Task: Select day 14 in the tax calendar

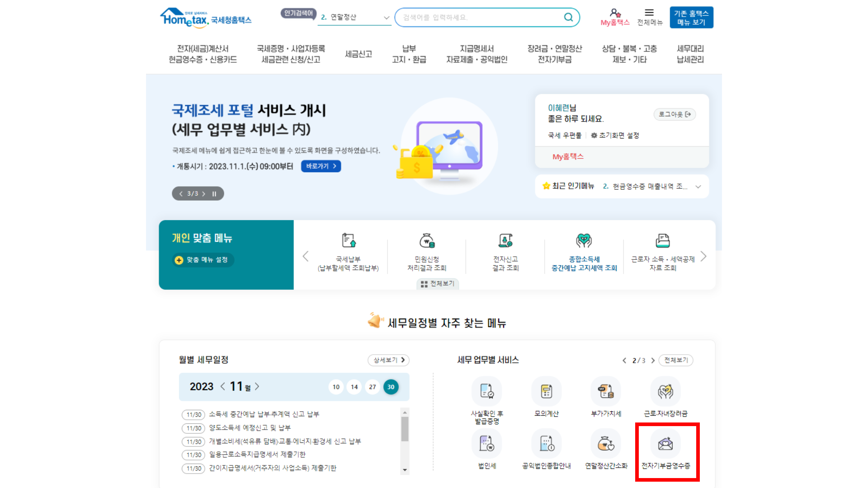Action: click(x=354, y=387)
